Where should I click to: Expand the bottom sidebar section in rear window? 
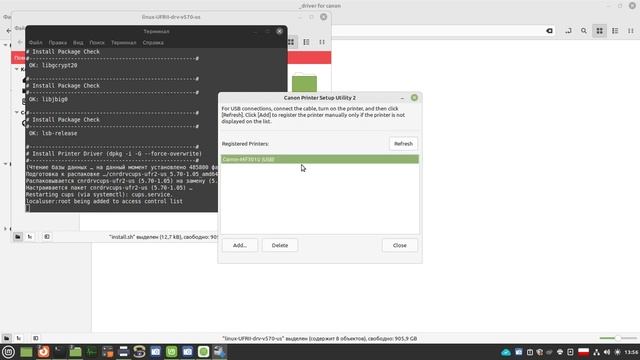pyautogui.click(x=6, y=229)
